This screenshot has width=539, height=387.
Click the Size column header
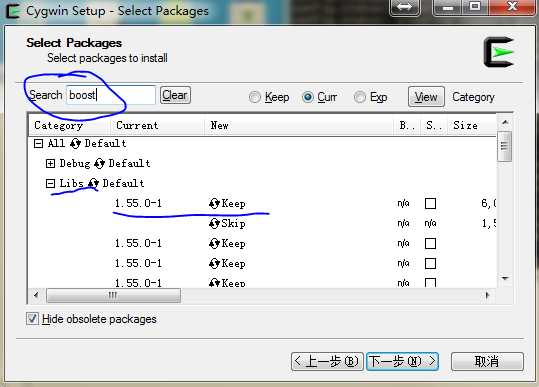click(x=472, y=125)
